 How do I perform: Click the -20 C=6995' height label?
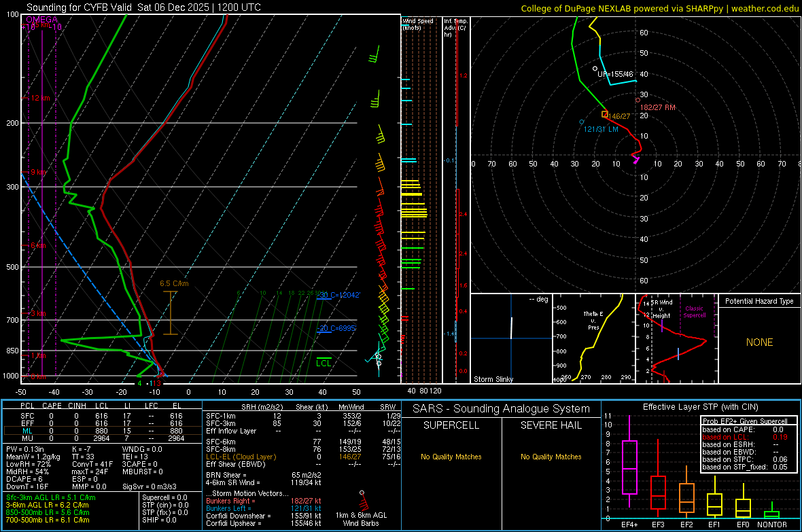(x=336, y=328)
